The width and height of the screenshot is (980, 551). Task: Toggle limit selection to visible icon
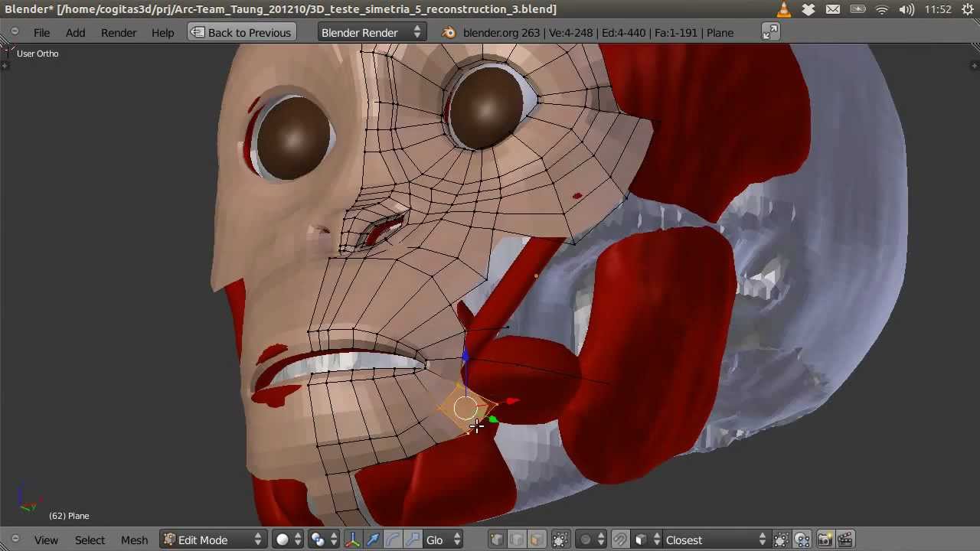560,540
